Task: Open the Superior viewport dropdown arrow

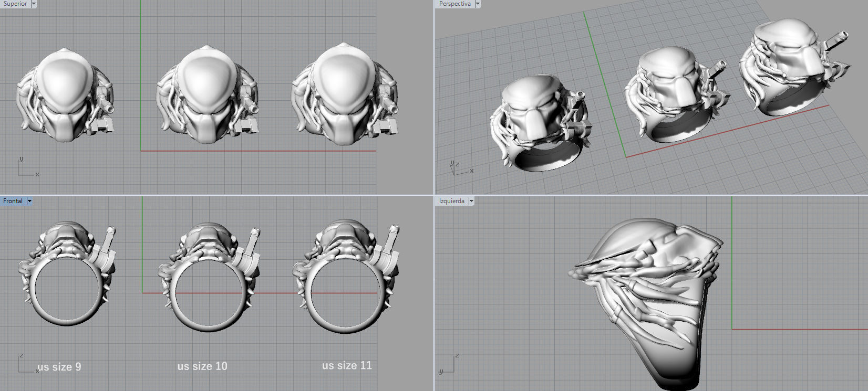Action: 34,4
